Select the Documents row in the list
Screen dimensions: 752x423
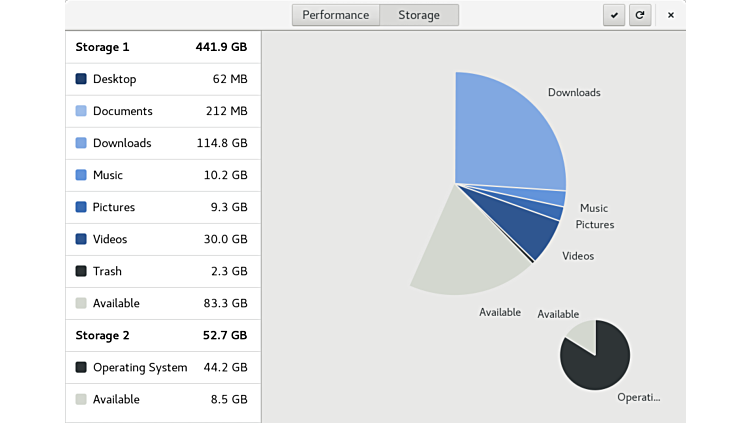click(x=162, y=111)
